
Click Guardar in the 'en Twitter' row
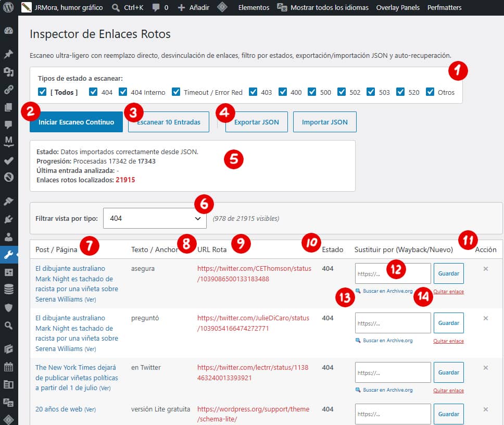(x=449, y=372)
